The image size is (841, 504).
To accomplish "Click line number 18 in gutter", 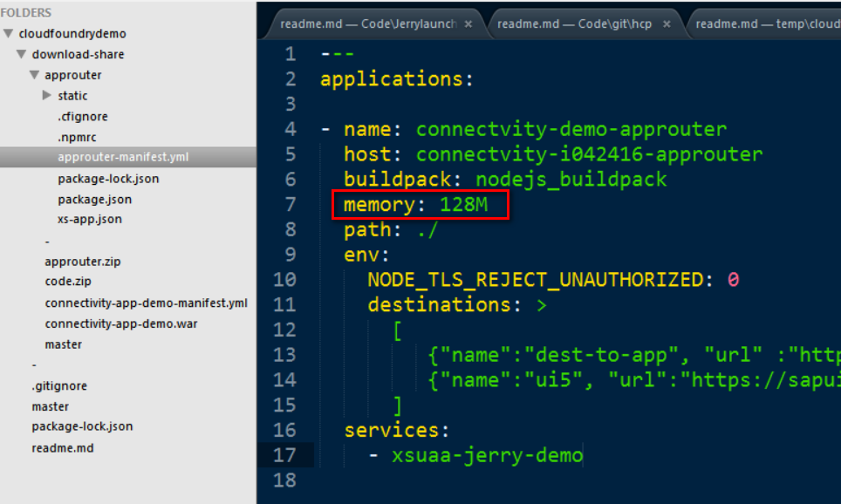I will click(284, 480).
